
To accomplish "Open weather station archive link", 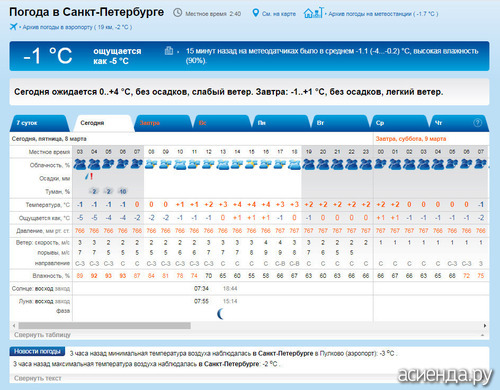I will (x=383, y=14).
